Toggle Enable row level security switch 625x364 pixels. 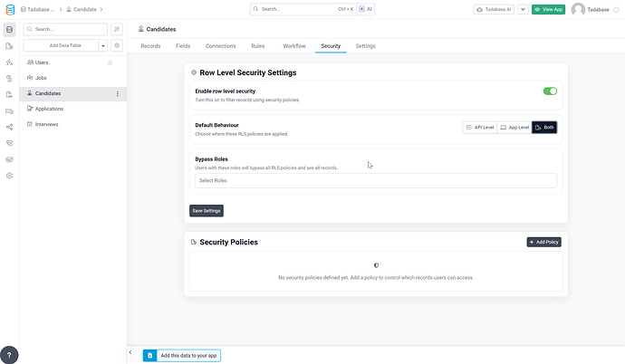tap(550, 91)
